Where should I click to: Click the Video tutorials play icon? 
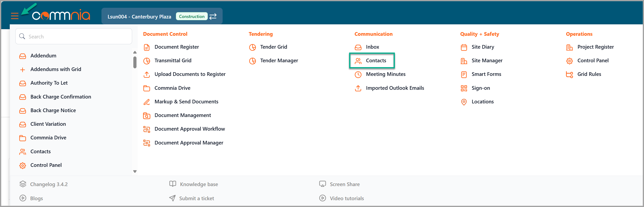click(323, 198)
